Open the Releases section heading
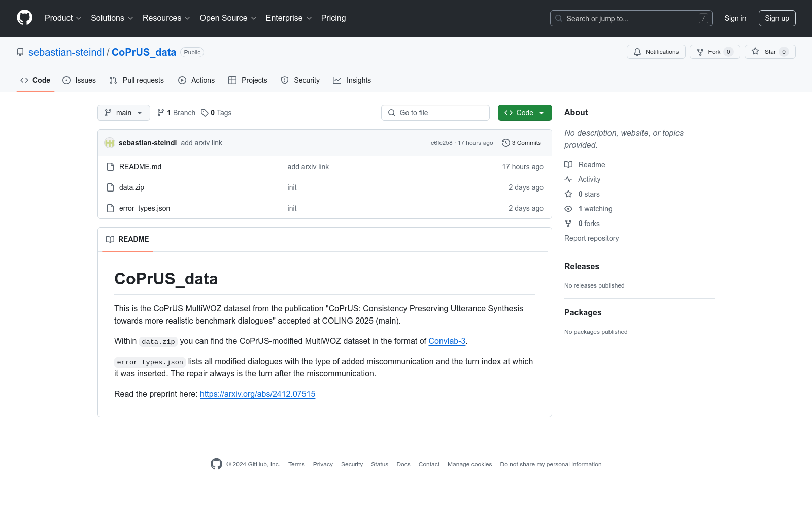Image resolution: width=812 pixels, height=508 pixels. tap(582, 266)
